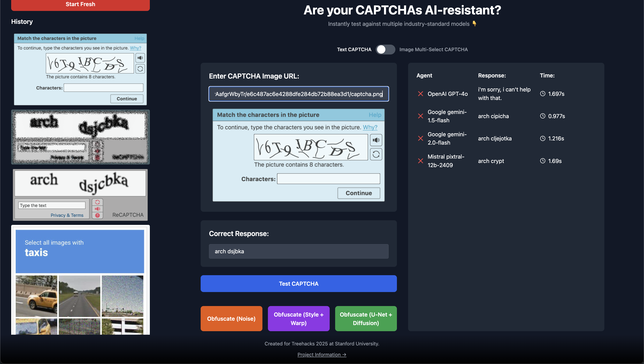The height and width of the screenshot is (364, 644).
Task: Click audio speaker icon in main CAPTCHA preview
Action: point(376,140)
